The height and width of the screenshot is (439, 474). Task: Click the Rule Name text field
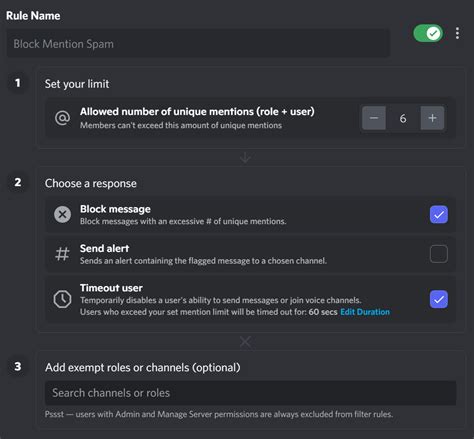[x=198, y=43]
